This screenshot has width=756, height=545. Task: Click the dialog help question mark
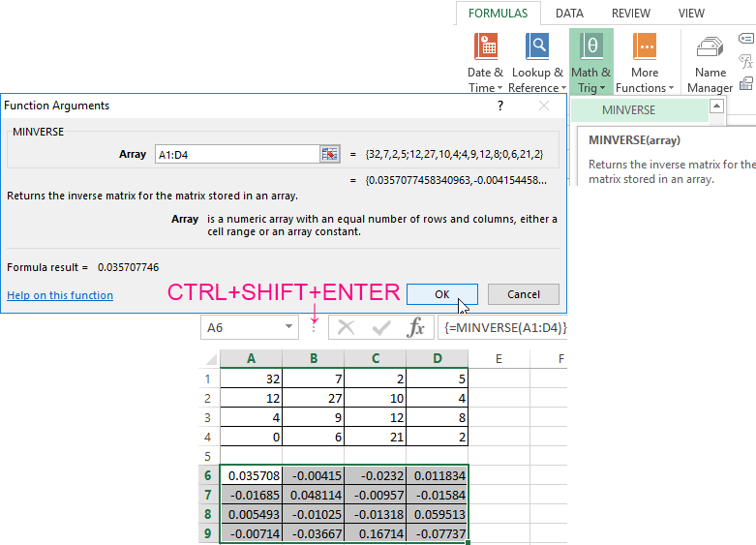click(500, 106)
